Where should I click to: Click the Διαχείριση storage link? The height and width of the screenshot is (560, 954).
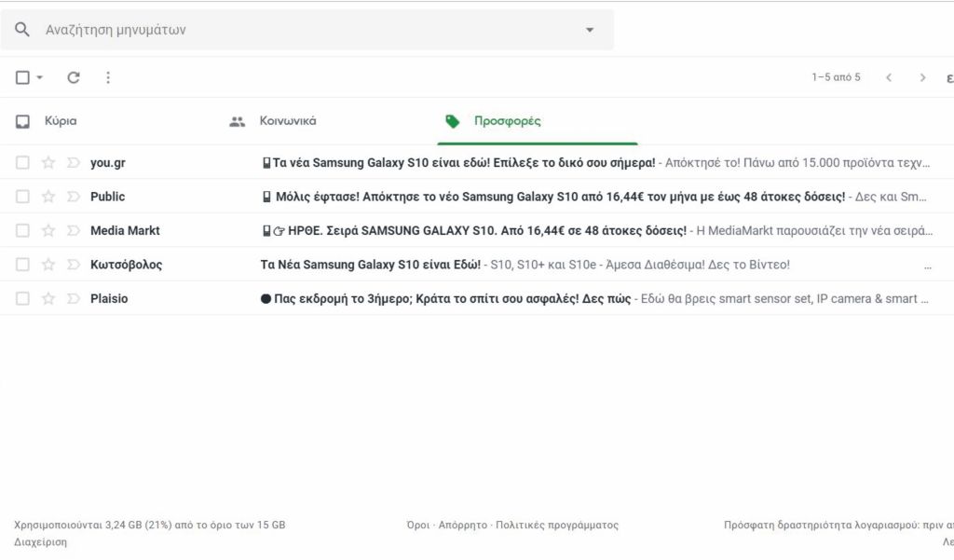pyautogui.click(x=41, y=541)
